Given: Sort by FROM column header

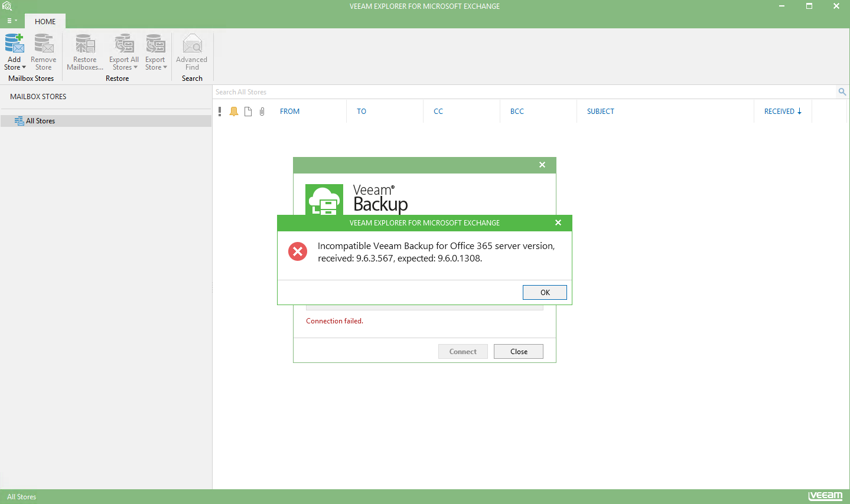Looking at the screenshot, I should 289,112.
